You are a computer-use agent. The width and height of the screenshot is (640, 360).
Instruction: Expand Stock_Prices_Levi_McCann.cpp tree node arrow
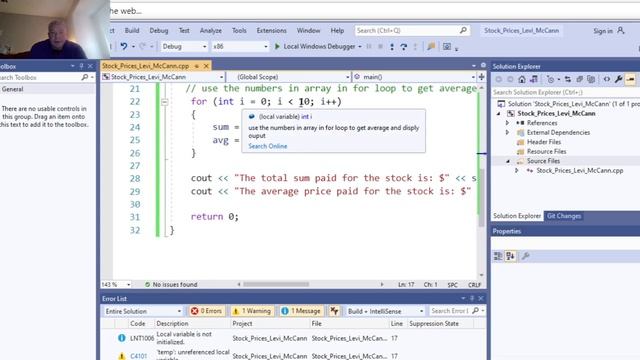(x=517, y=171)
